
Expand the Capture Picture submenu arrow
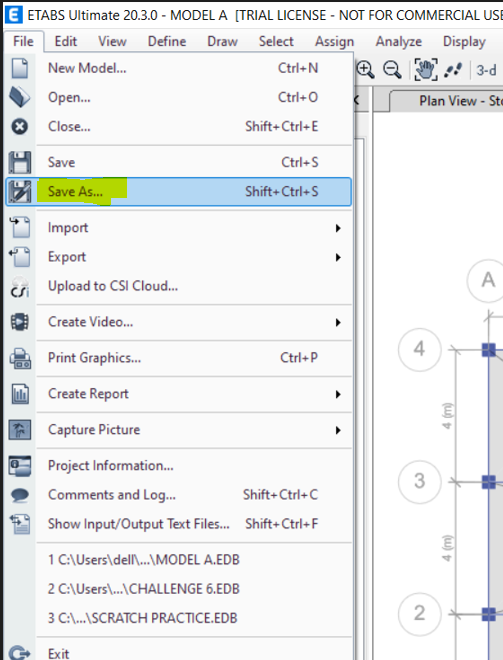[x=338, y=430]
